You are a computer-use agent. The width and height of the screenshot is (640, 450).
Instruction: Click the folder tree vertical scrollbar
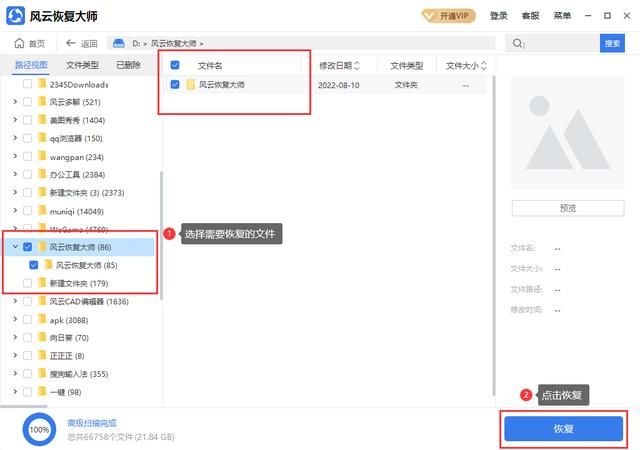pyautogui.click(x=162, y=235)
